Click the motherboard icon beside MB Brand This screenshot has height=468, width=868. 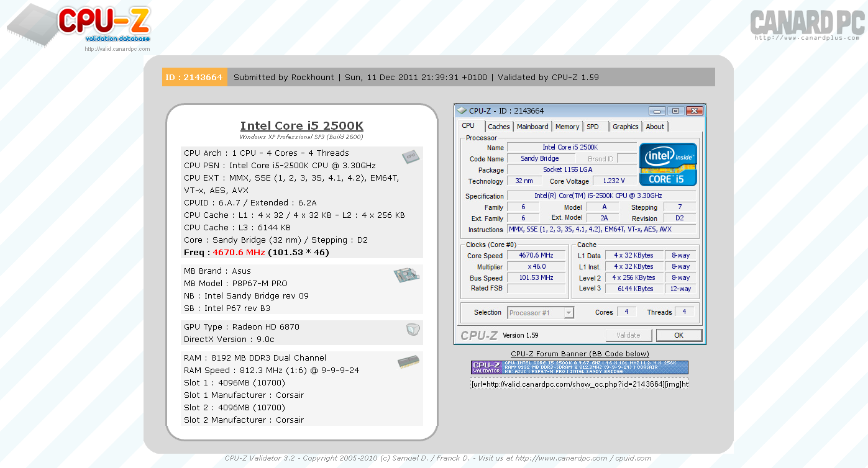(x=406, y=275)
